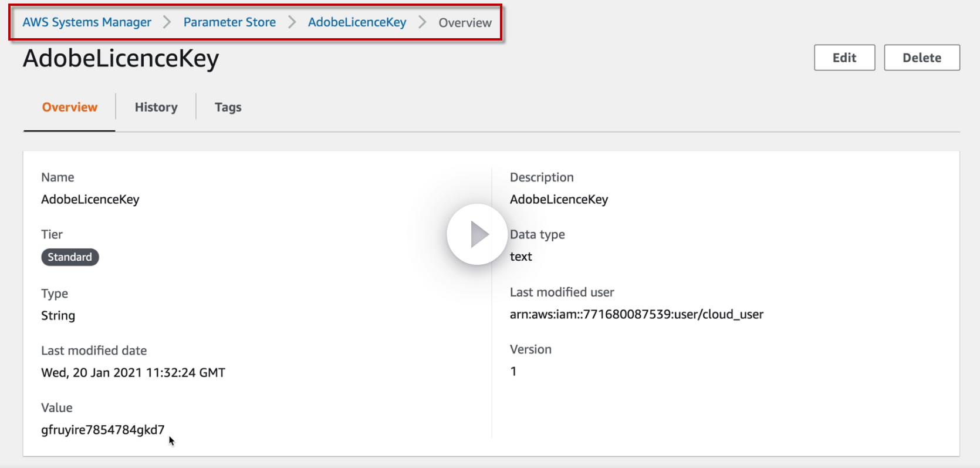Click the AdobeLicenceKey value under Description
The image size is (980, 468).
click(x=559, y=200)
